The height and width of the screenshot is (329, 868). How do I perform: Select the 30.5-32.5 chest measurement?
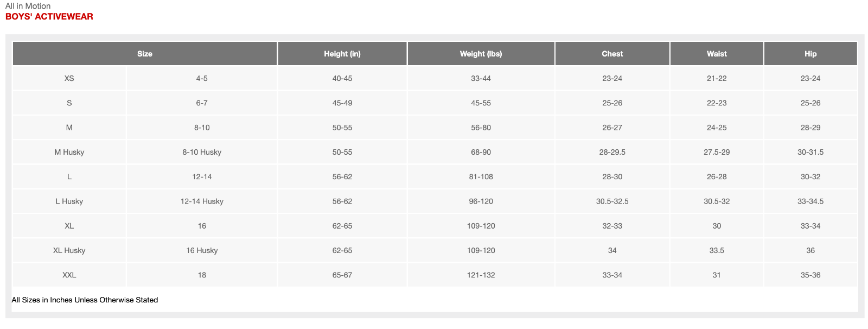(x=612, y=201)
